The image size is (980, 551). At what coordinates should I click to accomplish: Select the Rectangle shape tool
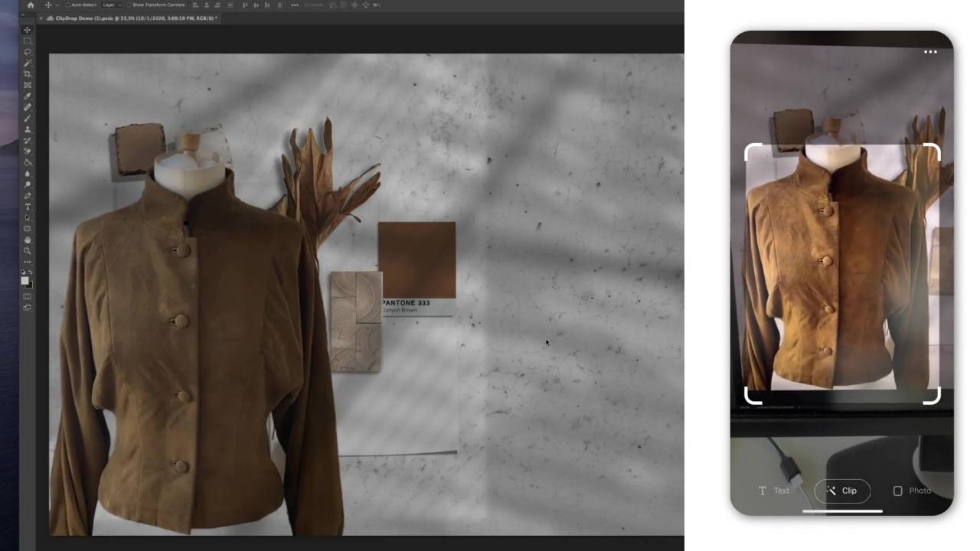28,229
